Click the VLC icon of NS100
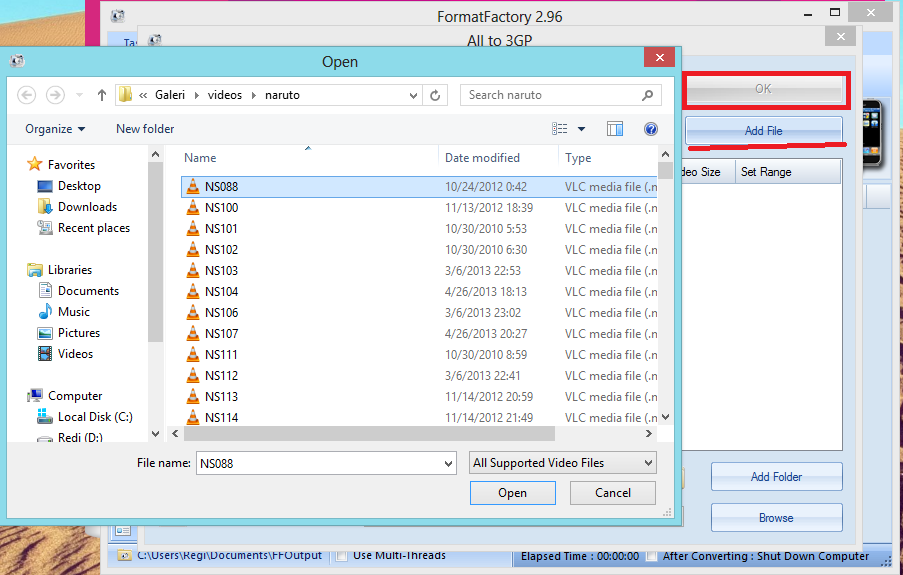Viewport: 903px width, 575px height. click(x=193, y=207)
